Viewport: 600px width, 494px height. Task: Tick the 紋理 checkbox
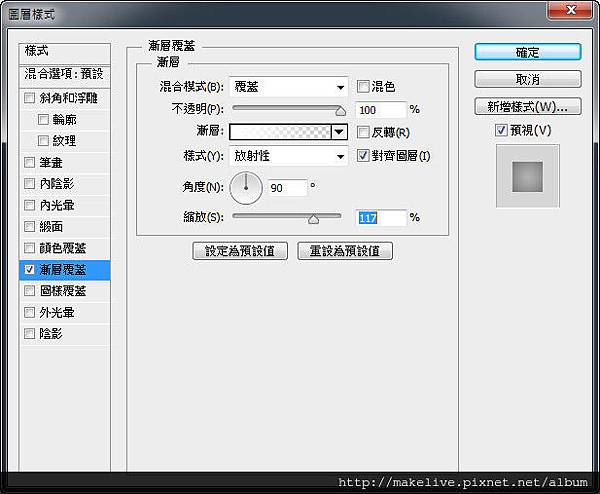tap(43, 141)
